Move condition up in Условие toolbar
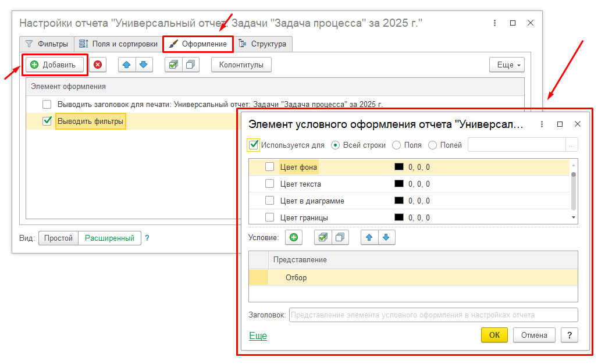Image resolution: width=605 pixels, height=364 pixels. pos(369,237)
